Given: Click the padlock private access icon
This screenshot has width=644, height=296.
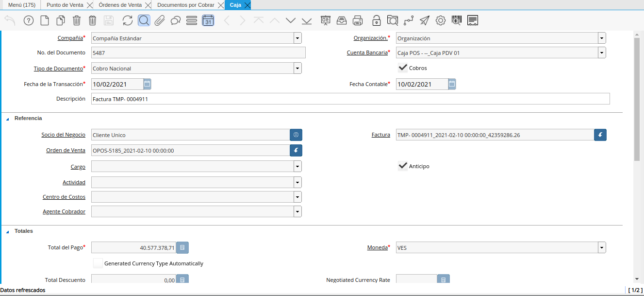Looking at the screenshot, I should click(377, 20).
